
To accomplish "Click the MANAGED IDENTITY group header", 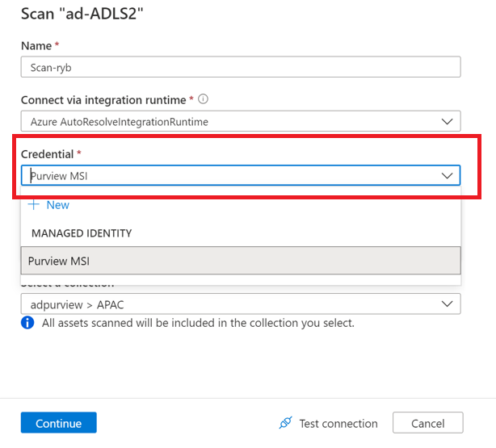I will (x=82, y=233).
